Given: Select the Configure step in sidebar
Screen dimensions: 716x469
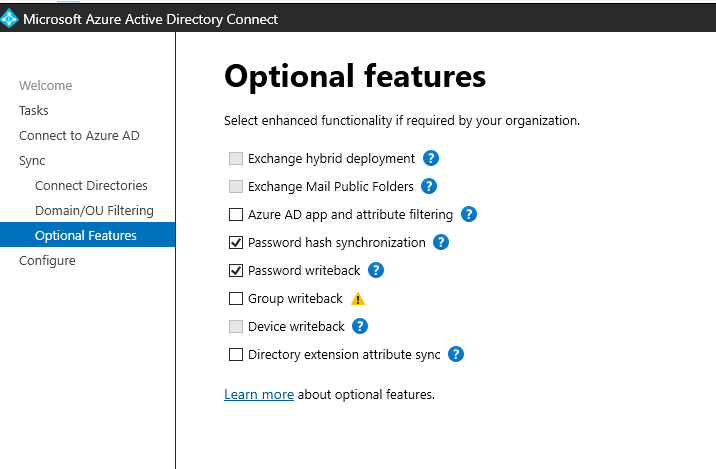Looking at the screenshot, I should tap(47, 261).
